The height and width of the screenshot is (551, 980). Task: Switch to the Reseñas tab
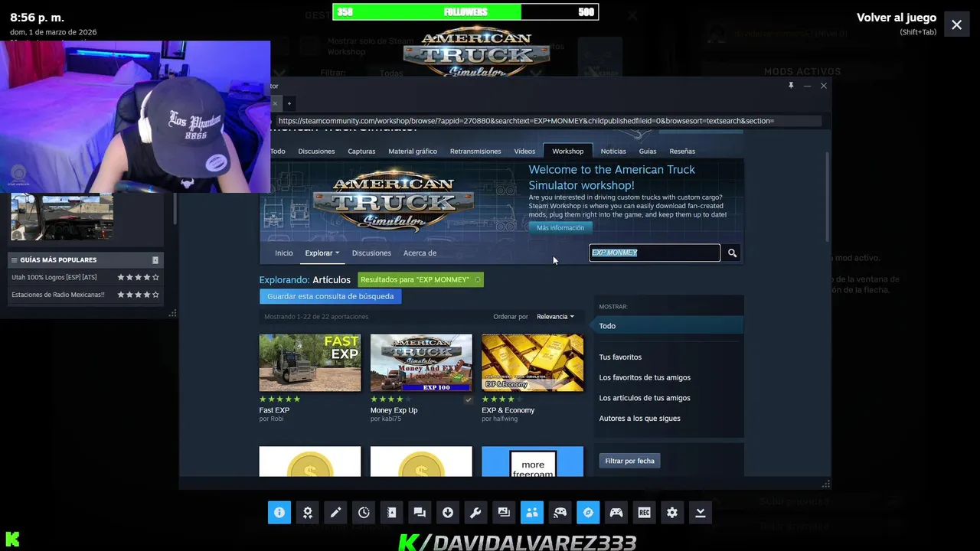(x=682, y=152)
